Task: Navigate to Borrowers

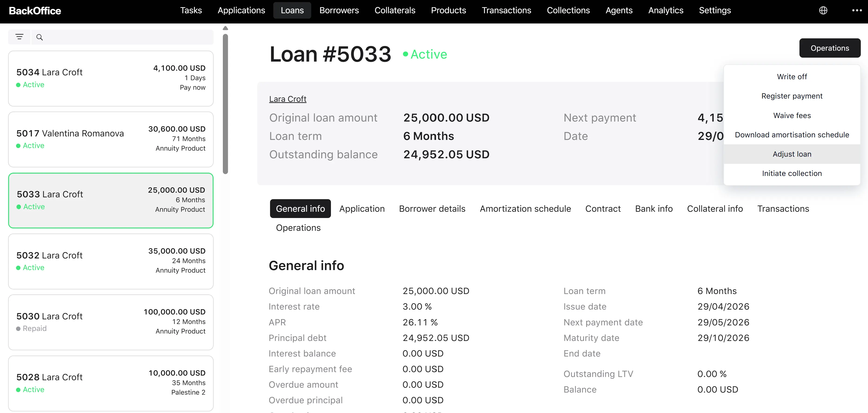Action: pyautogui.click(x=339, y=10)
